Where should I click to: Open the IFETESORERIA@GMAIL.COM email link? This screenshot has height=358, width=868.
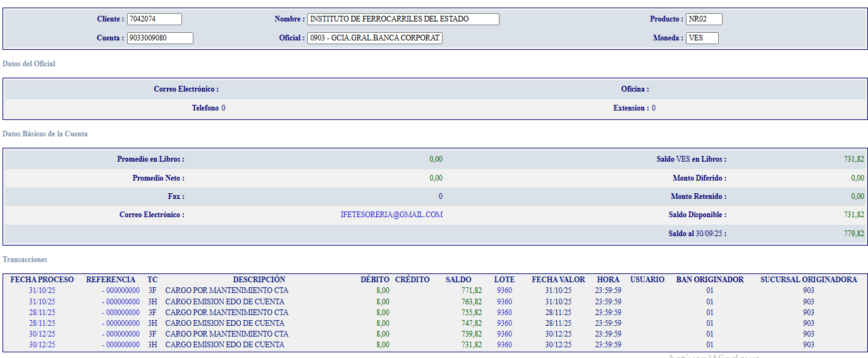coord(391,215)
